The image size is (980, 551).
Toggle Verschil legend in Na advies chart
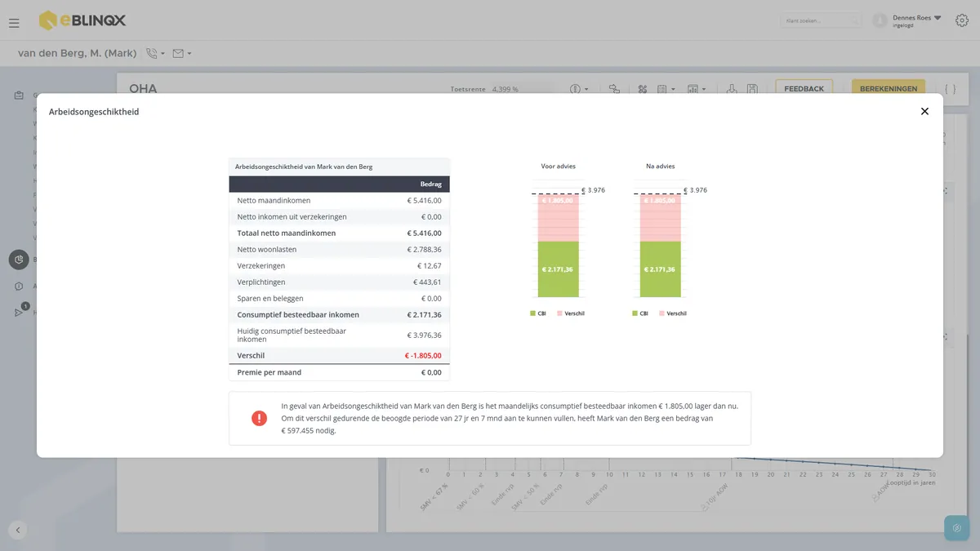[x=673, y=313]
